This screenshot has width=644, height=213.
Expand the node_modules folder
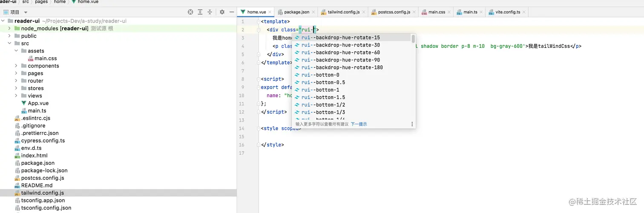(x=9, y=29)
